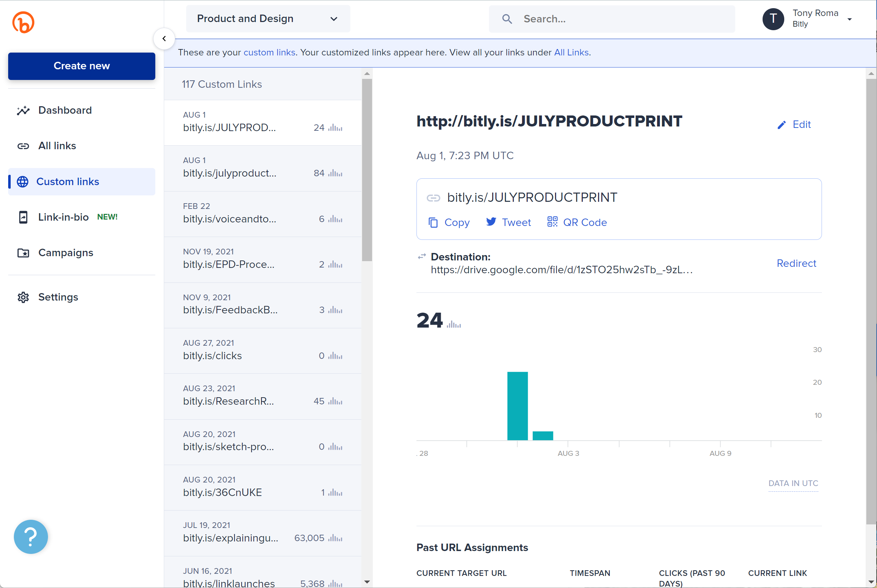877x588 pixels.
Task: Click the bar chart icon for bitly.is/explainingu row
Action: [x=335, y=538]
